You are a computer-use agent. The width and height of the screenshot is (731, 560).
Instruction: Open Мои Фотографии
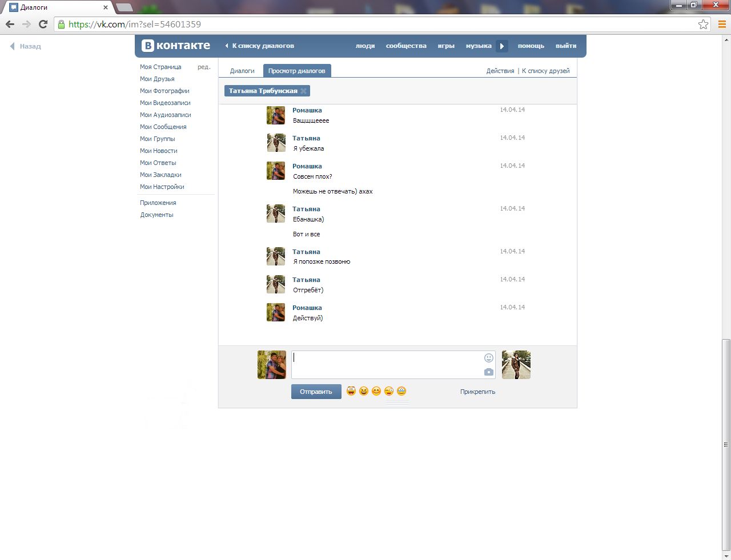point(164,91)
